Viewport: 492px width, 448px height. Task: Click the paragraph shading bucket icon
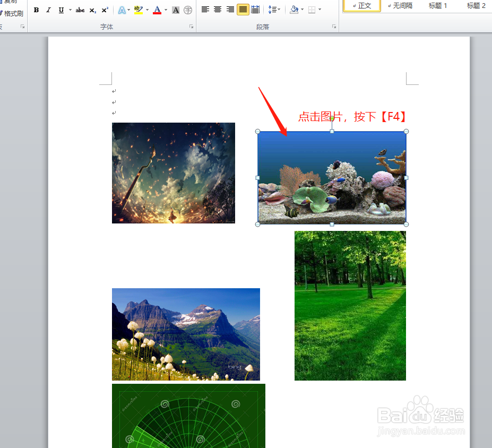click(x=294, y=10)
